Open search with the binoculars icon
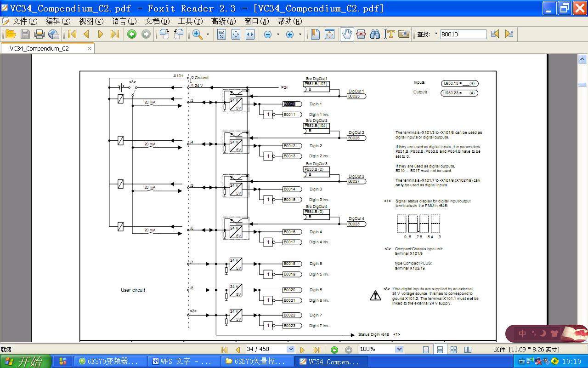 (375, 34)
